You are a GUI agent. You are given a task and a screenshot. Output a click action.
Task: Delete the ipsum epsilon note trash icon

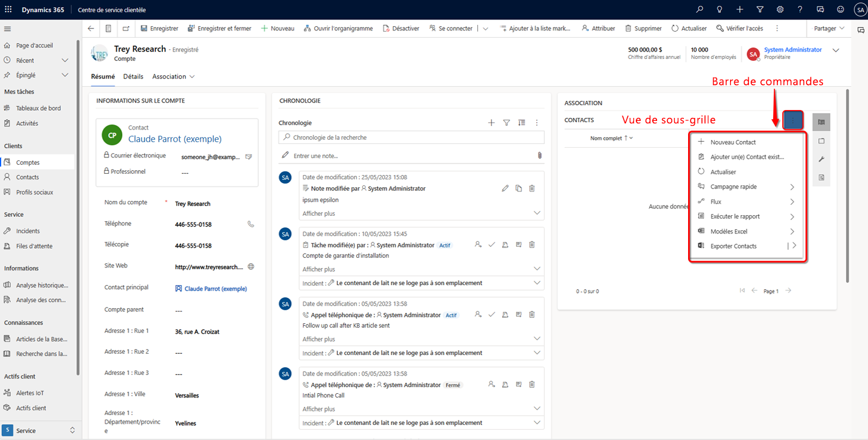[x=532, y=188]
